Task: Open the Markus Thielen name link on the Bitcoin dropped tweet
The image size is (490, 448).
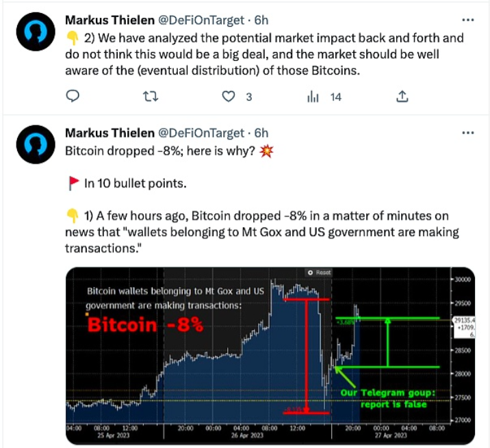Action: coord(109,132)
